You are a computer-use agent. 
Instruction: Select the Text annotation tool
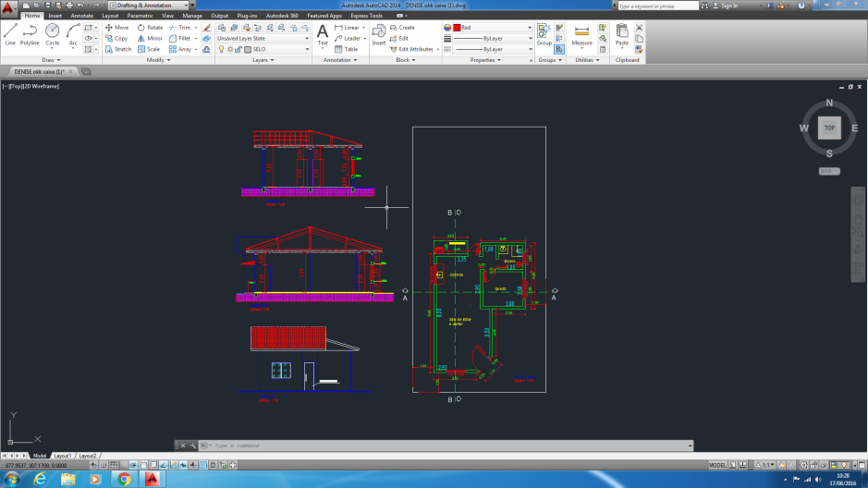click(323, 34)
